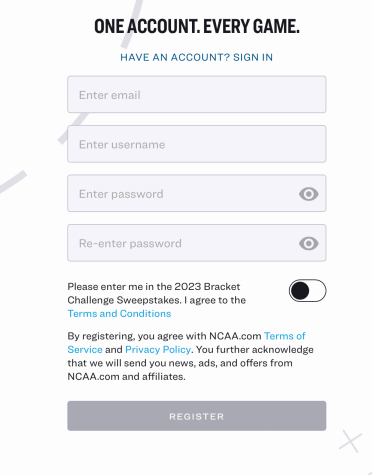Image resolution: width=372 pixels, height=475 pixels.
Task: Enable the 2023 Bracket Challenge Sweepstakes switch
Action: tap(307, 291)
